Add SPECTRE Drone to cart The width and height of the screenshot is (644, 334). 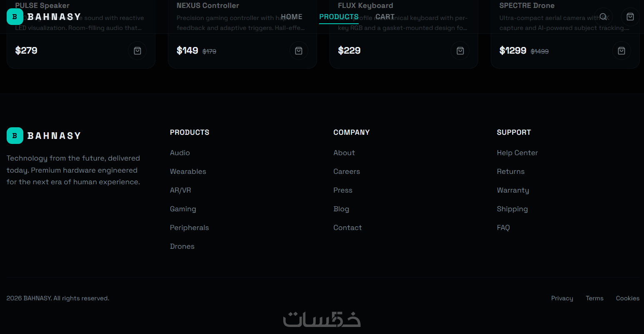point(622,51)
